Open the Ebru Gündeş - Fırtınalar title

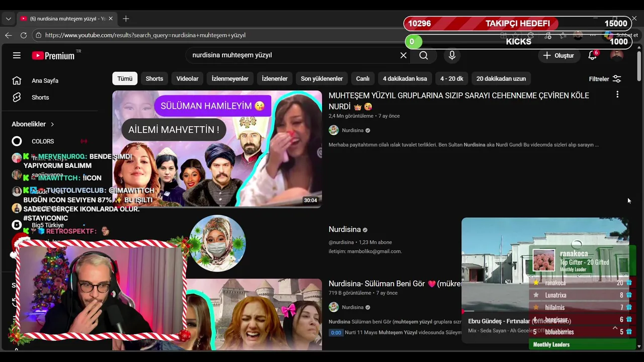click(519, 321)
